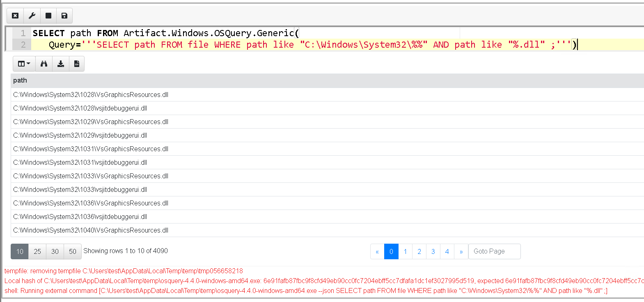The height and width of the screenshot is (302, 644).
Task: Export the table with the CSV file icon
Action: [x=76, y=64]
